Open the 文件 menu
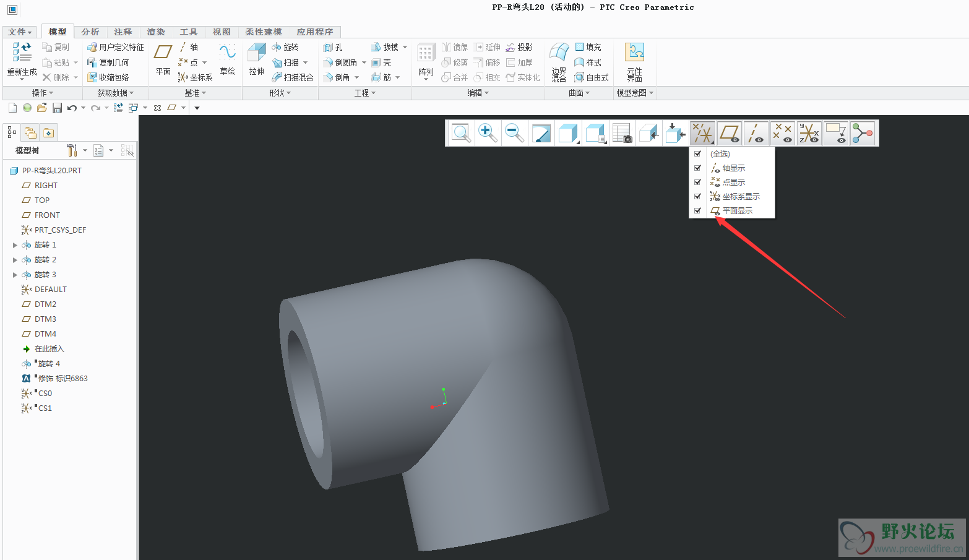Viewport: 969px width, 560px height. pyautogui.click(x=20, y=32)
